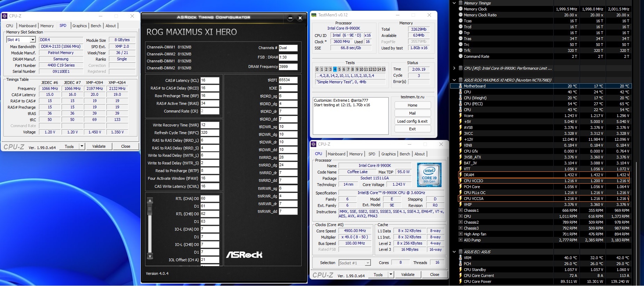This screenshot has width=644, height=286.
Task: Collapse the Memory Timings sensor group
Action: [454, 3]
